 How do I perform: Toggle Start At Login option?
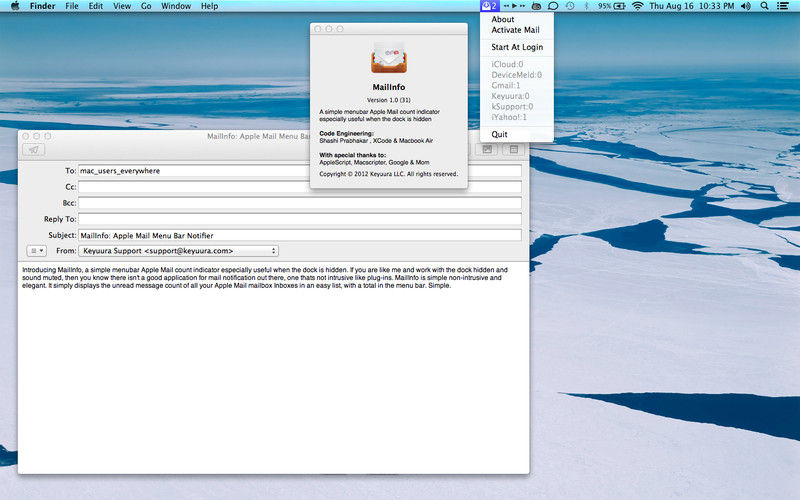pyautogui.click(x=517, y=47)
